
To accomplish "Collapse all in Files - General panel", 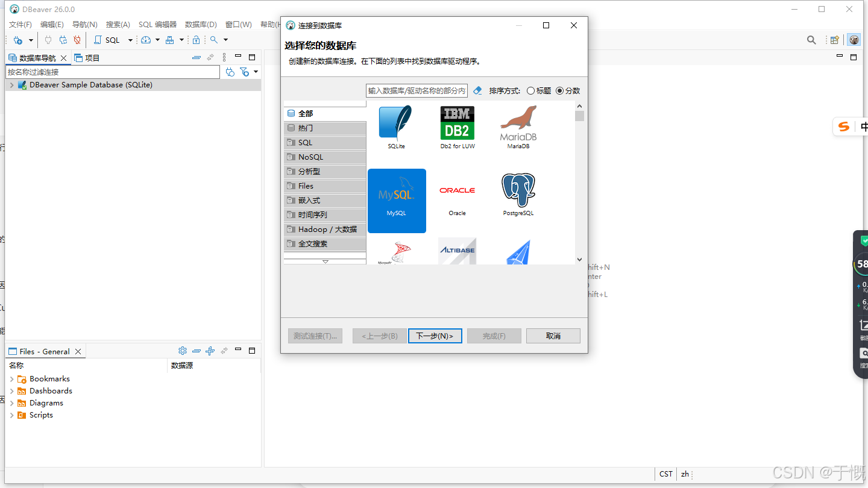I will [197, 351].
